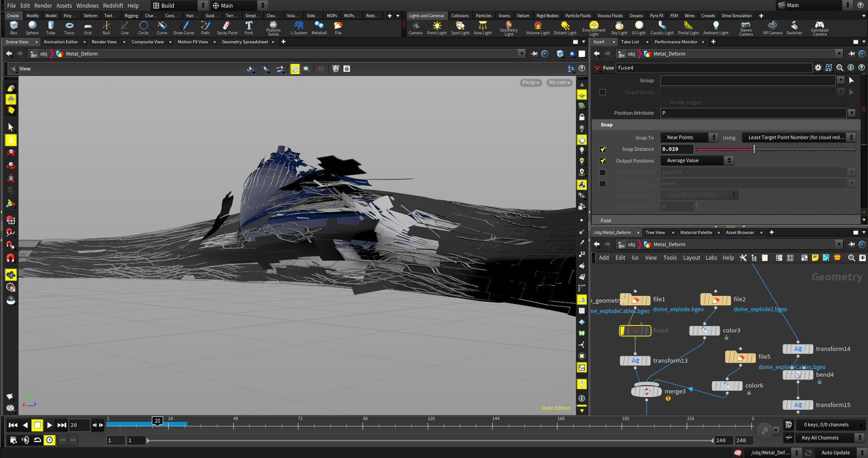Select the Spray Paint tool
The image size is (868, 458).
coord(227,28)
